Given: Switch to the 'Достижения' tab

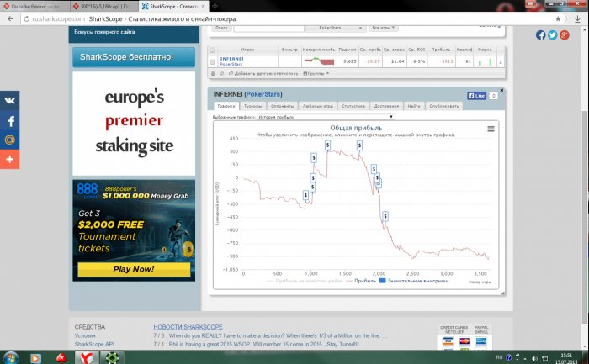Looking at the screenshot, I should coord(386,106).
